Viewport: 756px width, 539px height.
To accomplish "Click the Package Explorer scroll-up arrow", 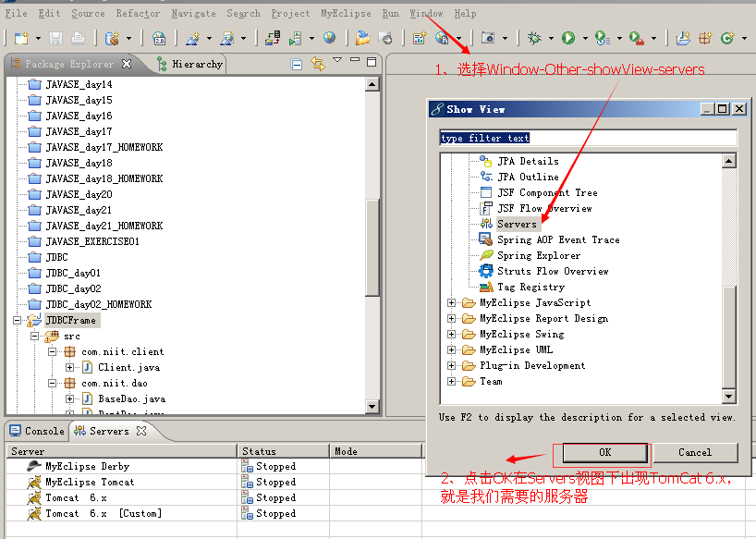I will tap(372, 84).
